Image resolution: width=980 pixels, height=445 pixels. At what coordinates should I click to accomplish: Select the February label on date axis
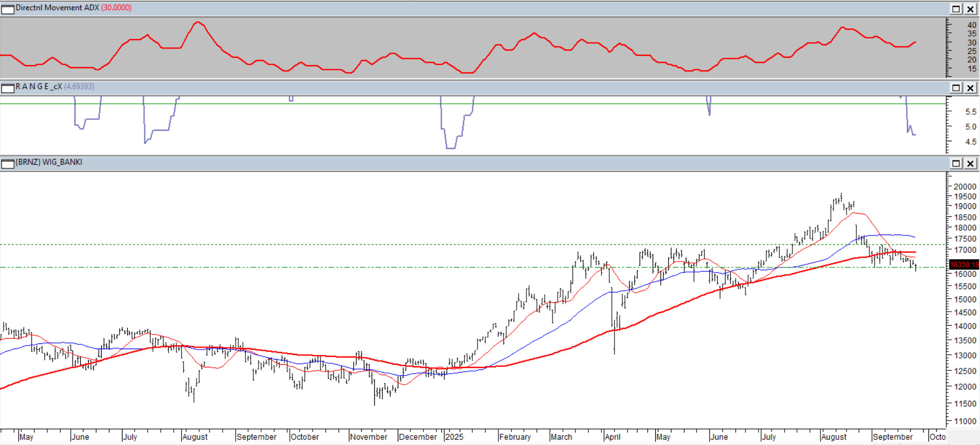514,437
